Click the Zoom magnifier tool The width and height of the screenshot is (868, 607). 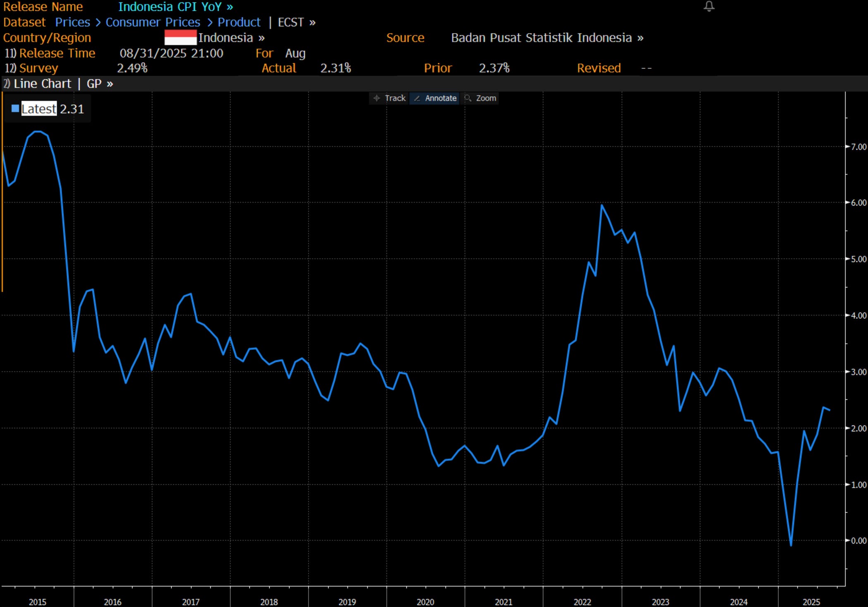click(x=480, y=98)
